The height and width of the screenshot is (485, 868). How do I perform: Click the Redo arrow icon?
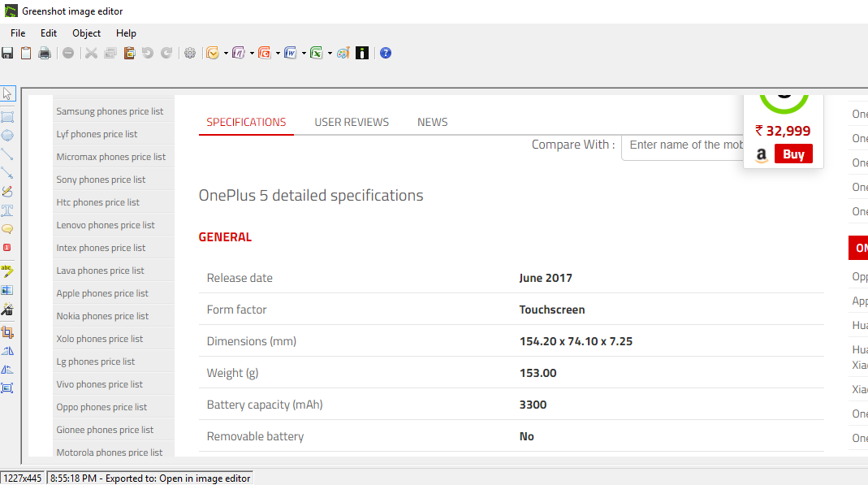coord(166,53)
